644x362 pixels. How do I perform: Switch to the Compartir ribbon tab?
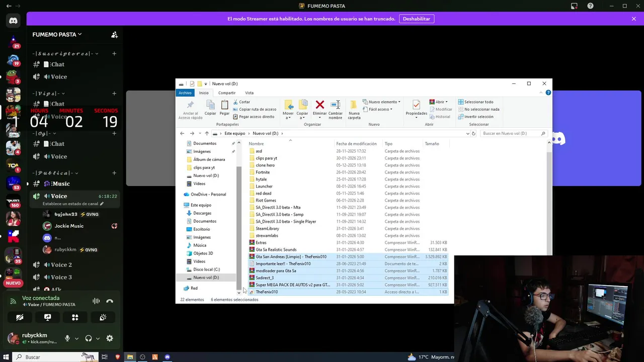click(x=227, y=93)
